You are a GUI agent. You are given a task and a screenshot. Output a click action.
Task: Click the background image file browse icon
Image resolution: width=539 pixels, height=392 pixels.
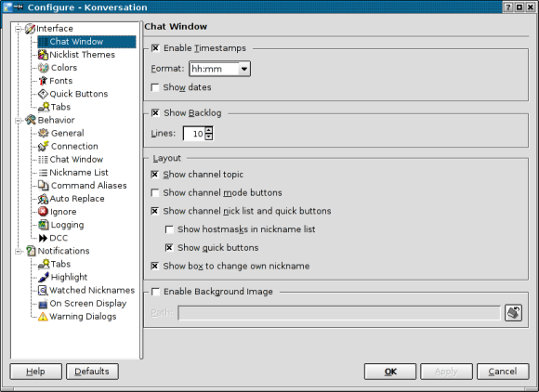pos(513,313)
